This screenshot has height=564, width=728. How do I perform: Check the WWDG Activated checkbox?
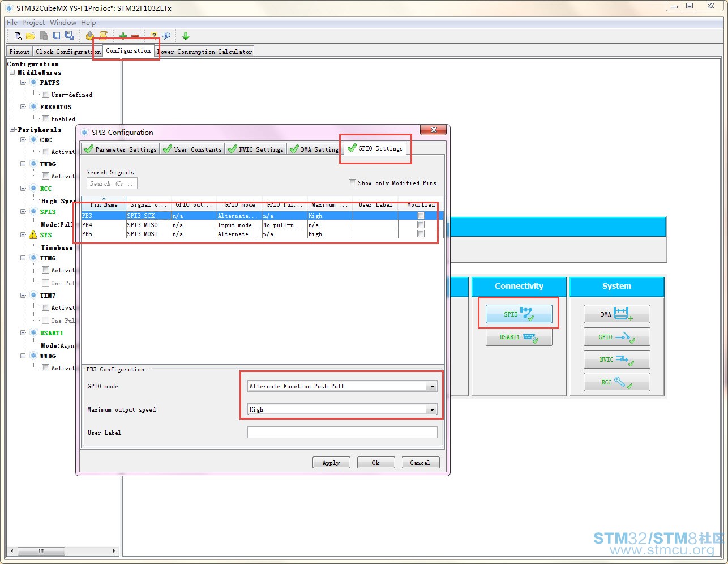coord(45,368)
